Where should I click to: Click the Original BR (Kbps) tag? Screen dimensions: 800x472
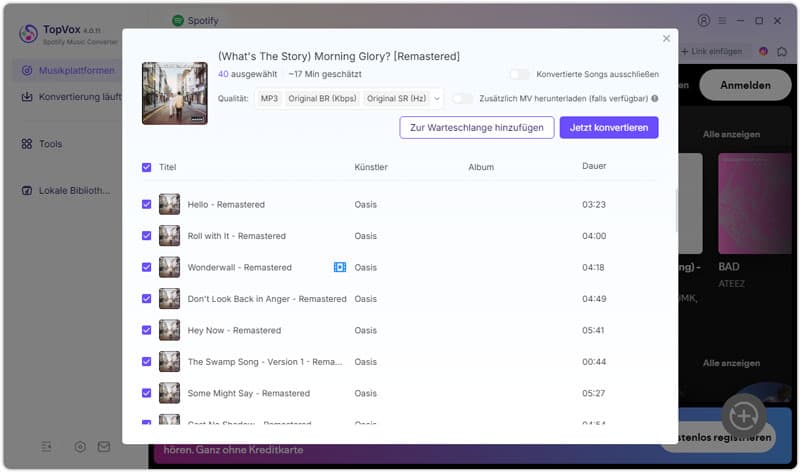322,98
